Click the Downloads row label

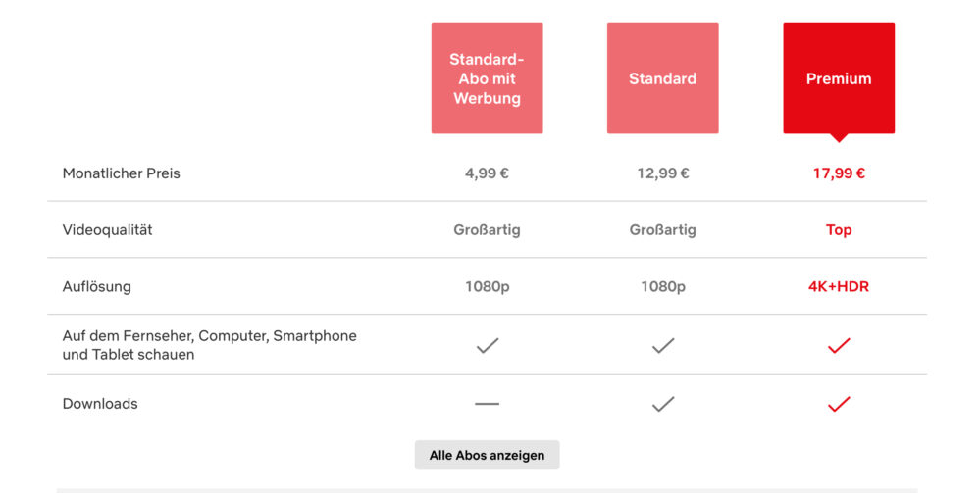point(100,404)
